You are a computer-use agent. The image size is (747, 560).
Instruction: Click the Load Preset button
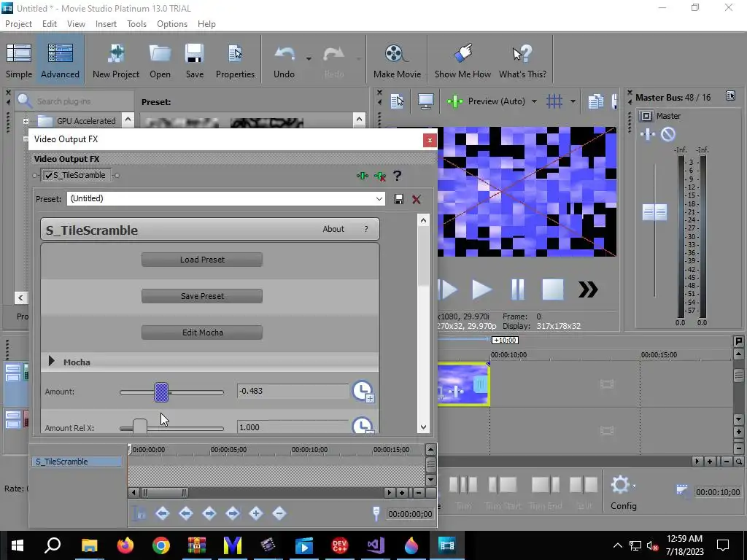pyautogui.click(x=202, y=260)
